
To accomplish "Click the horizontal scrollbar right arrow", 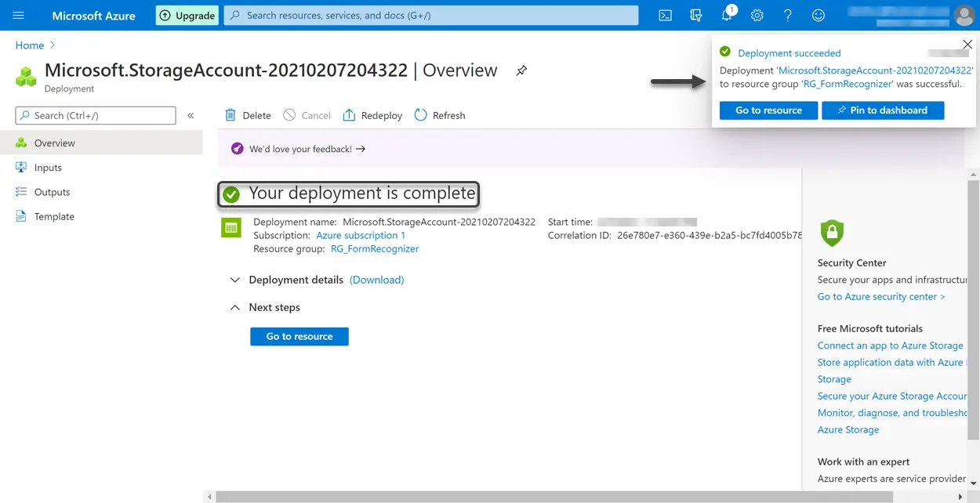I will [x=961, y=497].
